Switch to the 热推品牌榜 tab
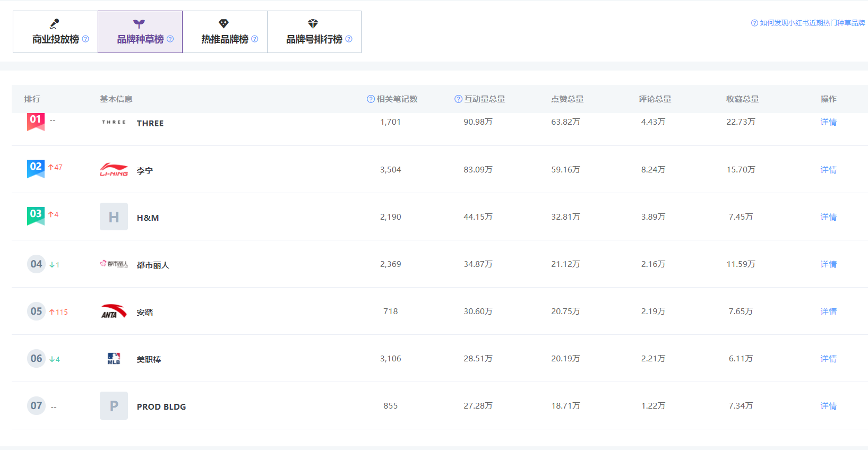The height and width of the screenshot is (450, 868). [x=225, y=32]
